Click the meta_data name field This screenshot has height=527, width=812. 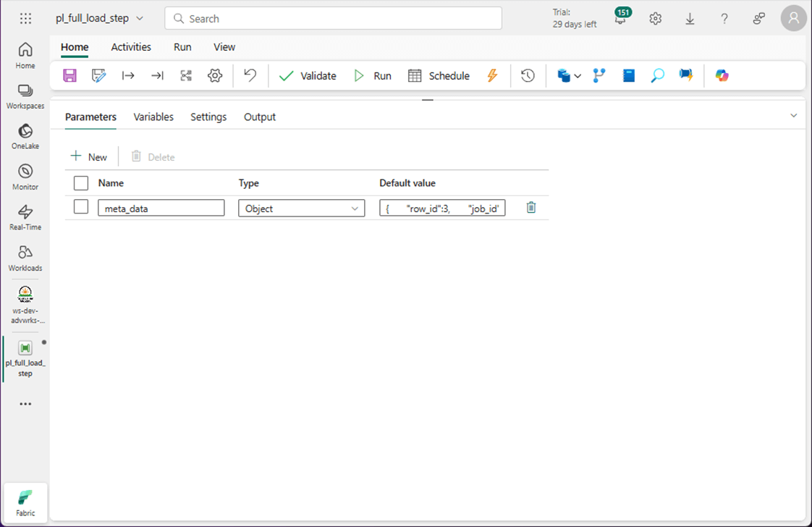161,208
